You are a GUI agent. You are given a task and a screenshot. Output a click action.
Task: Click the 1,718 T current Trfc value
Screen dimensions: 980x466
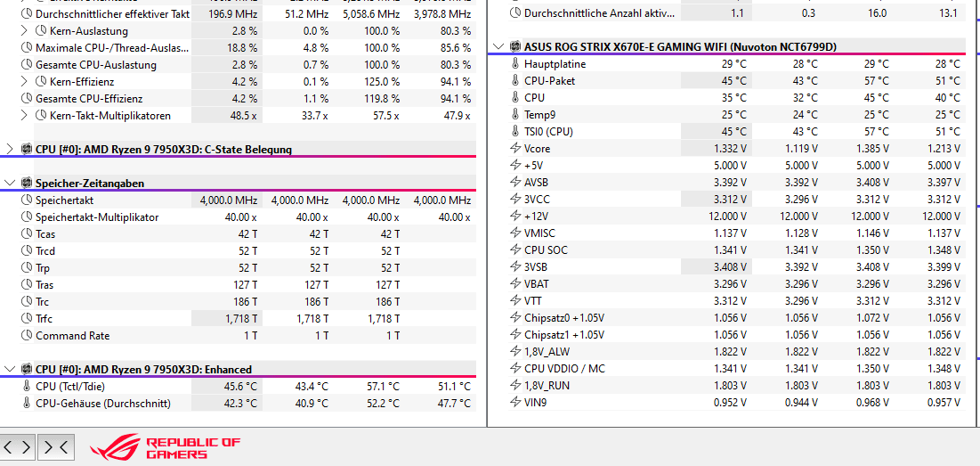tap(241, 318)
